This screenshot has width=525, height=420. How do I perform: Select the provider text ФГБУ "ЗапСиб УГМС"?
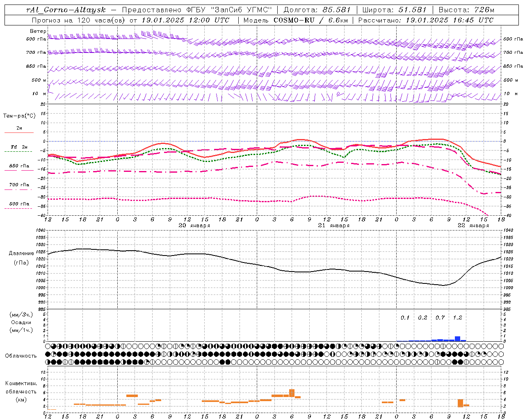point(230,10)
